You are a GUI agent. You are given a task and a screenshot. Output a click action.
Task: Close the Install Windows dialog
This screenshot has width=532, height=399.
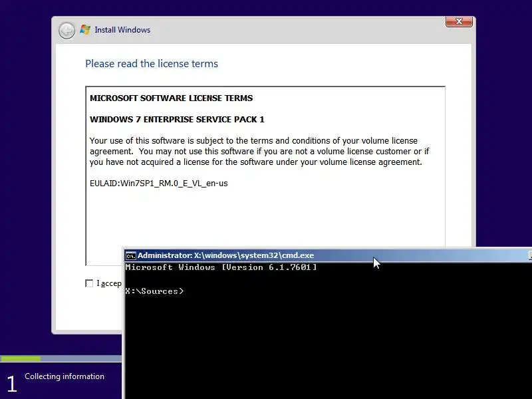[459, 21]
